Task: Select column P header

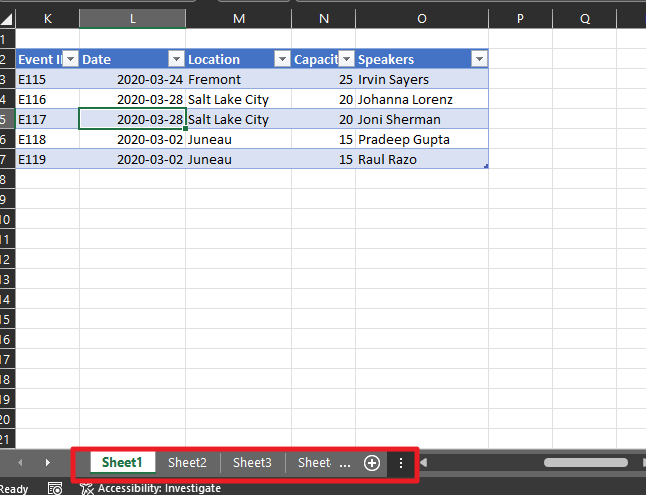Action: [x=520, y=19]
